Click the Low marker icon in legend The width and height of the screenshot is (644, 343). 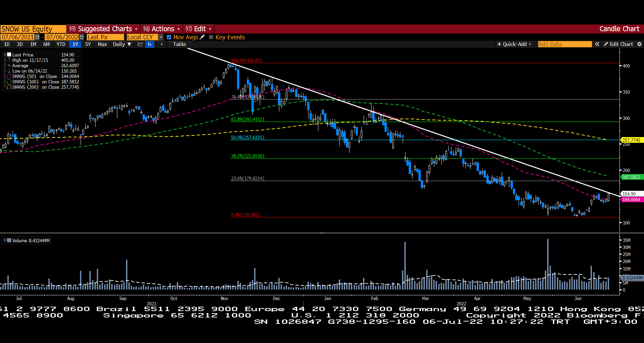9,71
